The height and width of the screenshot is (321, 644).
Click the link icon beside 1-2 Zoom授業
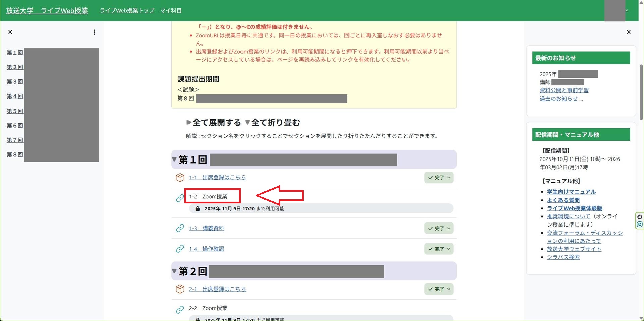[180, 198]
